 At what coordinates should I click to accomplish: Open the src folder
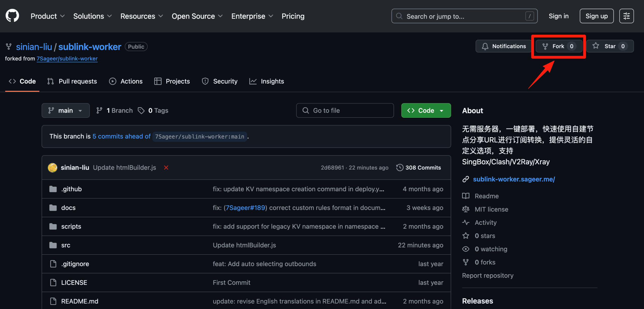coord(66,245)
